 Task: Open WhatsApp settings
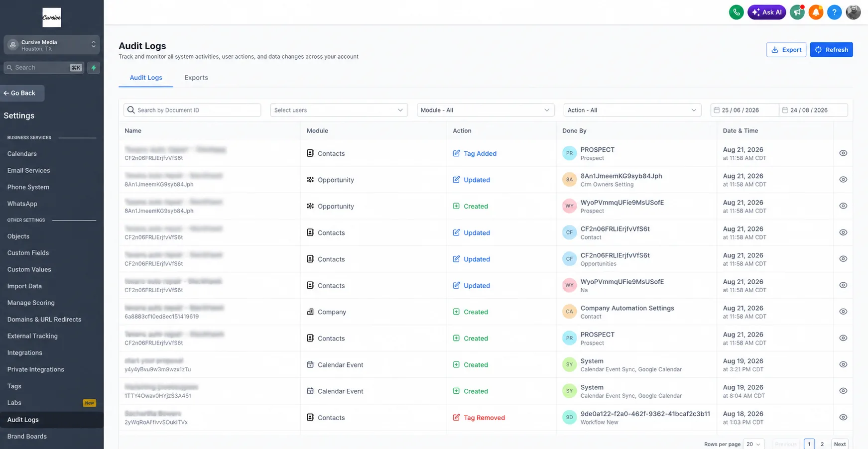pos(22,204)
